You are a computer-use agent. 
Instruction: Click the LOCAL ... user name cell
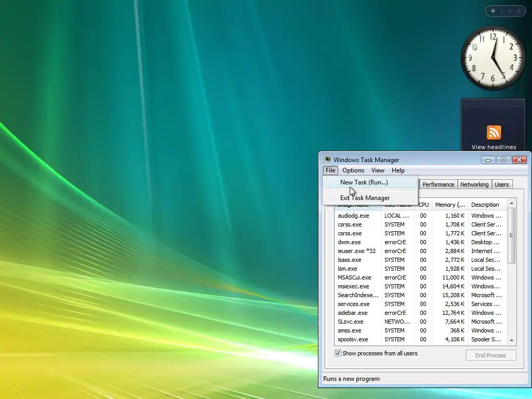click(x=396, y=216)
